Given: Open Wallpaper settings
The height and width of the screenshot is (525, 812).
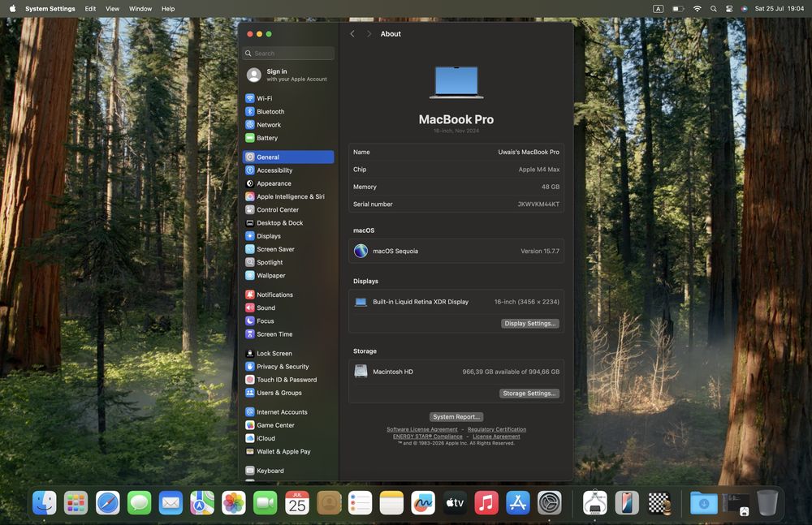Looking at the screenshot, I should [288, 275].
